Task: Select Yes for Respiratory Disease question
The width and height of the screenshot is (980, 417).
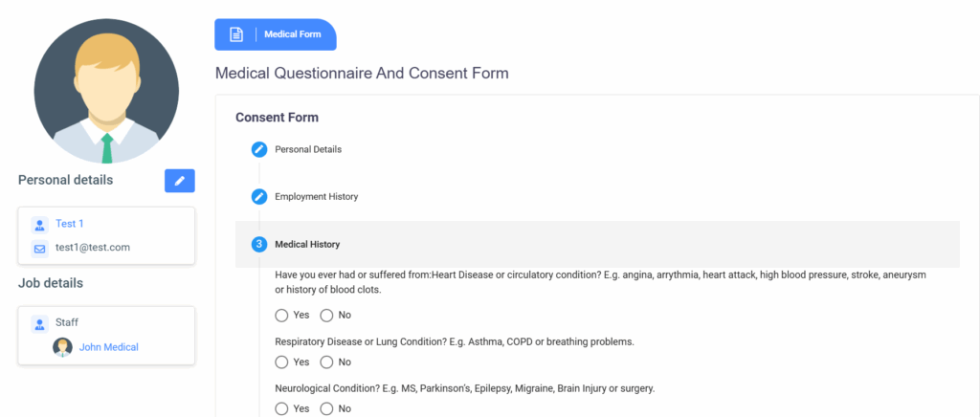Action: [x=281, y=362]
